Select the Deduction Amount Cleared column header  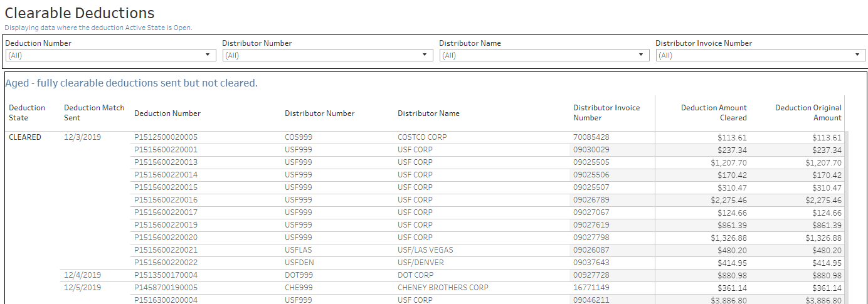[714, 113]
